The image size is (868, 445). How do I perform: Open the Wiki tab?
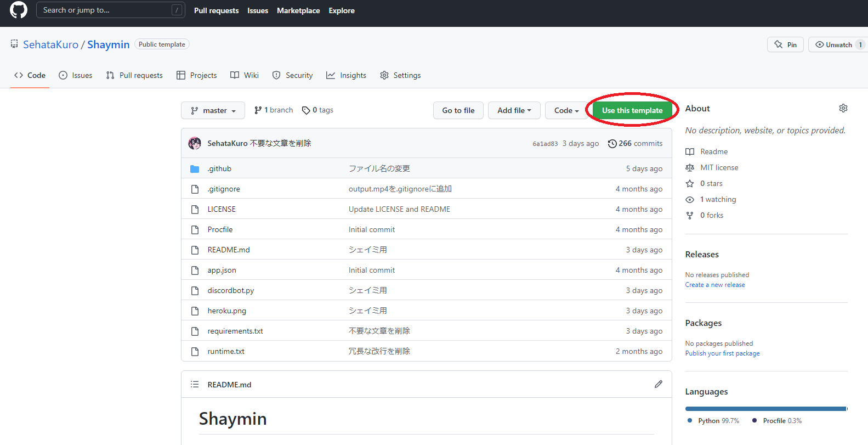[245, 75]
